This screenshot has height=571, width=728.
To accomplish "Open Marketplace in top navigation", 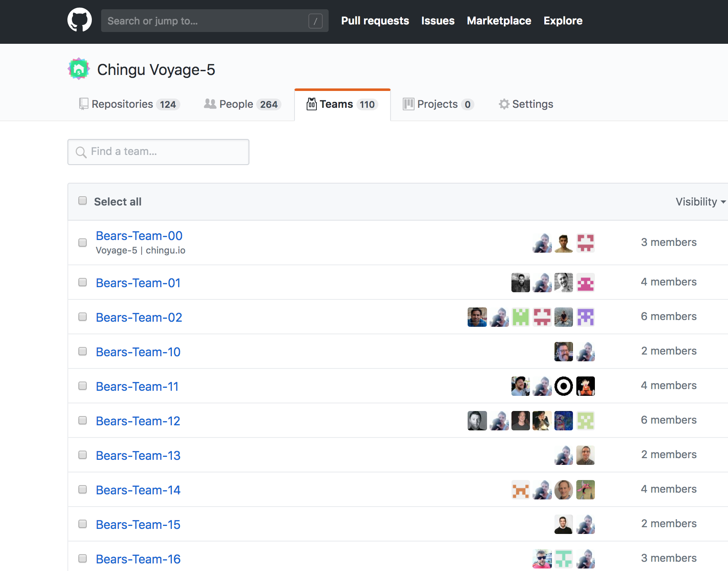I will coord(499,21).
